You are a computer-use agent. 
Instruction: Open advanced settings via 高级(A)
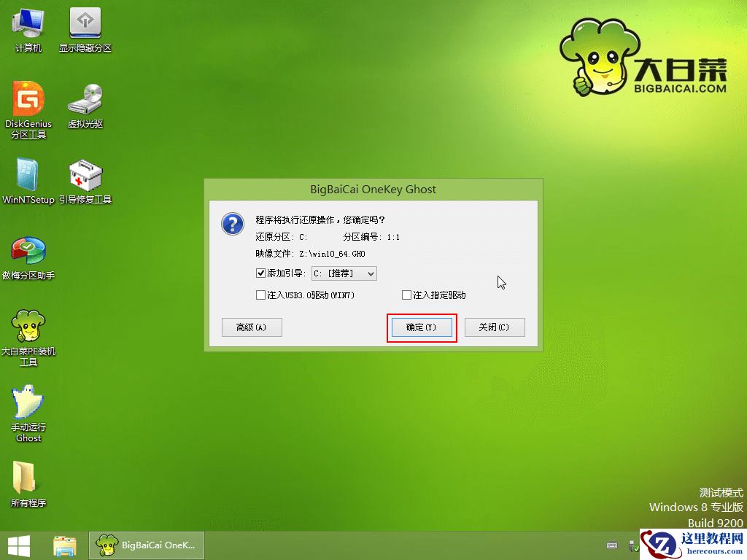click(251, 327)
